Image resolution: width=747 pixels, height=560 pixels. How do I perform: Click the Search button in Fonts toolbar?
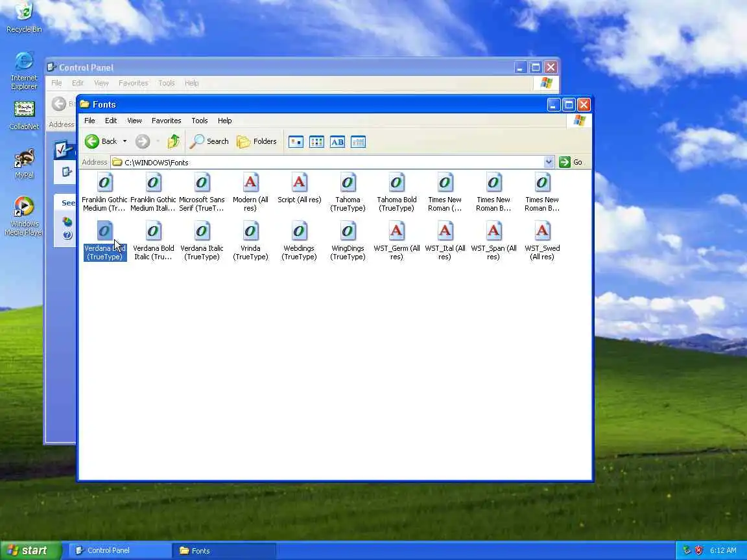pyautogui.click(x=209, y=141)
